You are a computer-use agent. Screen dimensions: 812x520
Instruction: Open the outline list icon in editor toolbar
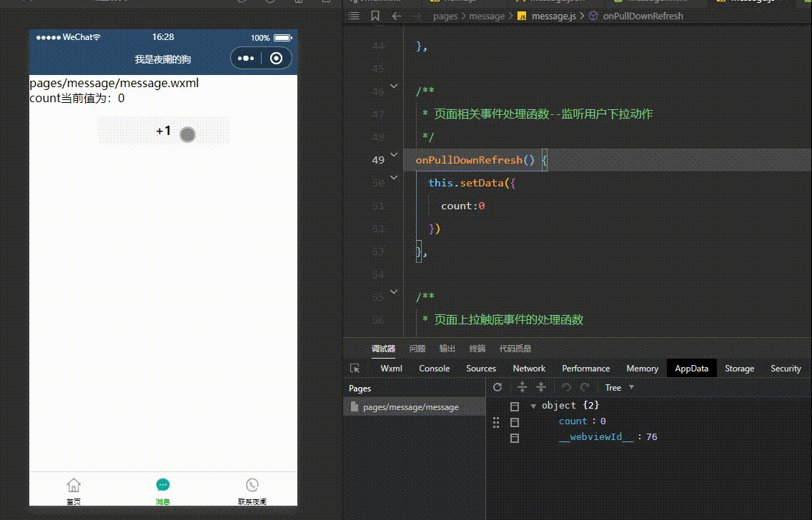click(x=354, y=16)
